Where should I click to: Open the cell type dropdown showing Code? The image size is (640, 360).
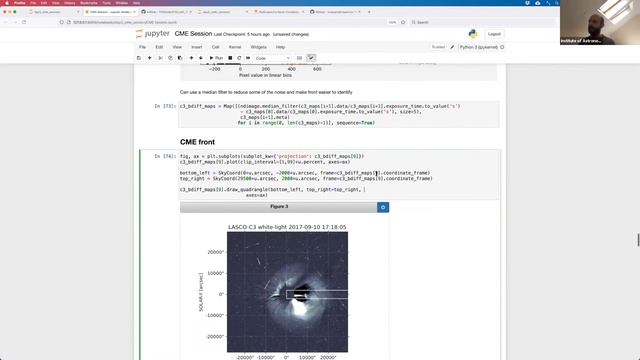tap(272, 58)
